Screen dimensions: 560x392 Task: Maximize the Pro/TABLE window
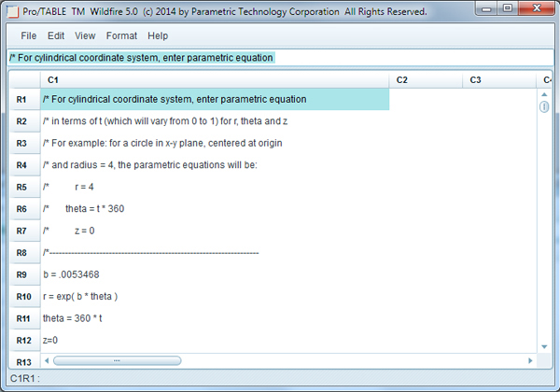click(509, 10)
